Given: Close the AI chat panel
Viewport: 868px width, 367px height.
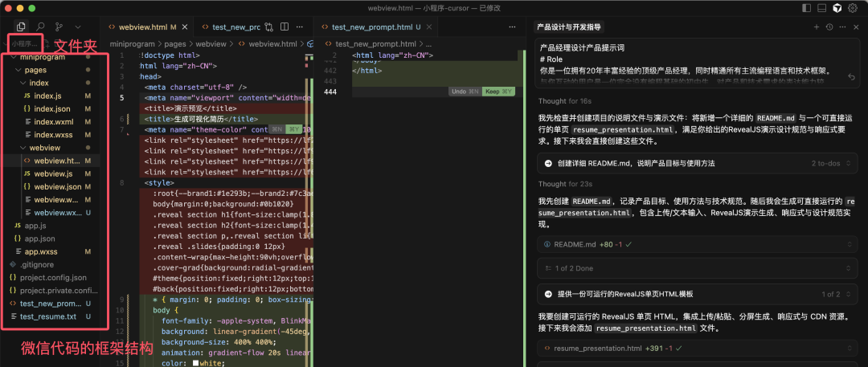Looking at the screenshot, I should (855, 27).
